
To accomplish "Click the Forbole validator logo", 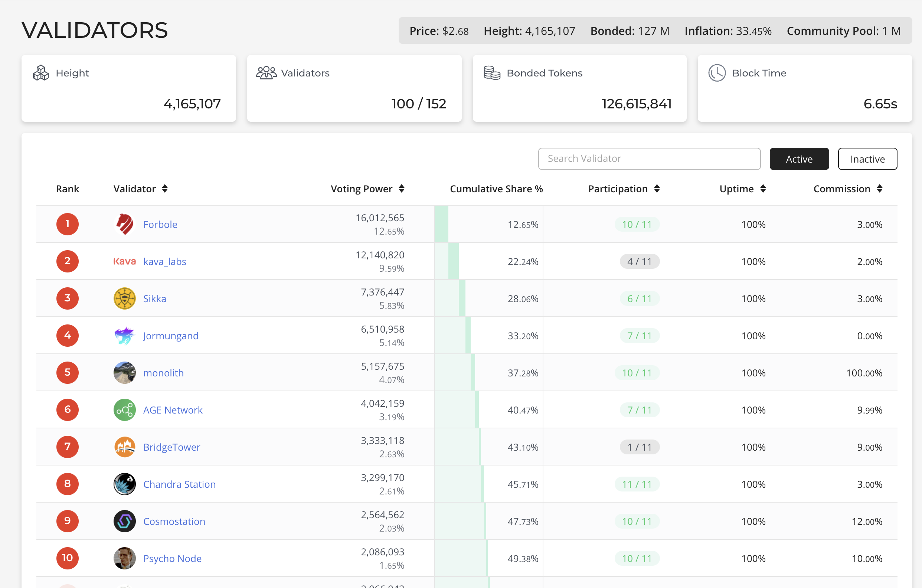I will pyautogui.click(x=124, y=224).
